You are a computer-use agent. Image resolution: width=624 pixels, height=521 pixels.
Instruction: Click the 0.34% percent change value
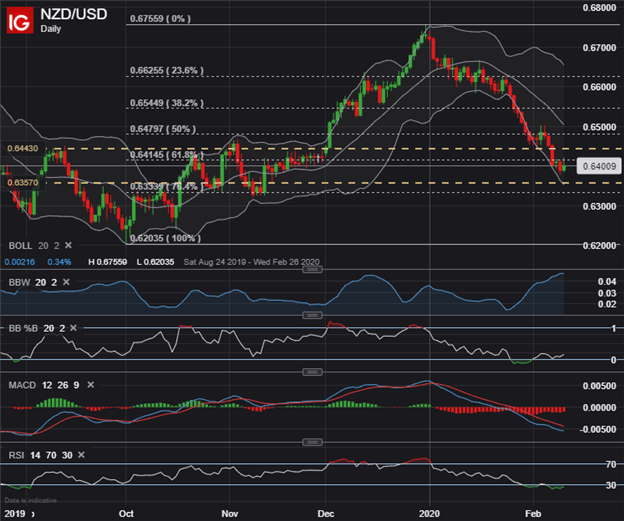click(x=59, y=262)
